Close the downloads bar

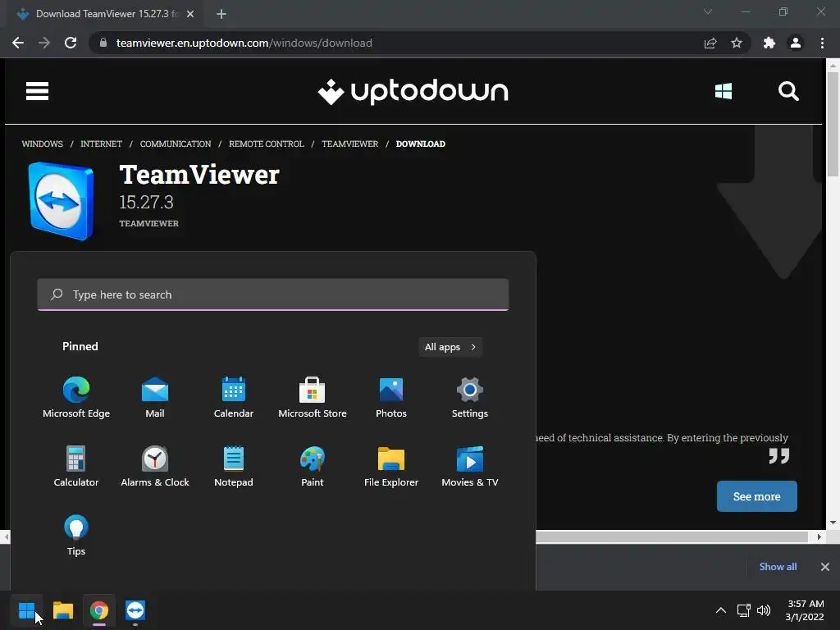point(825,567)
